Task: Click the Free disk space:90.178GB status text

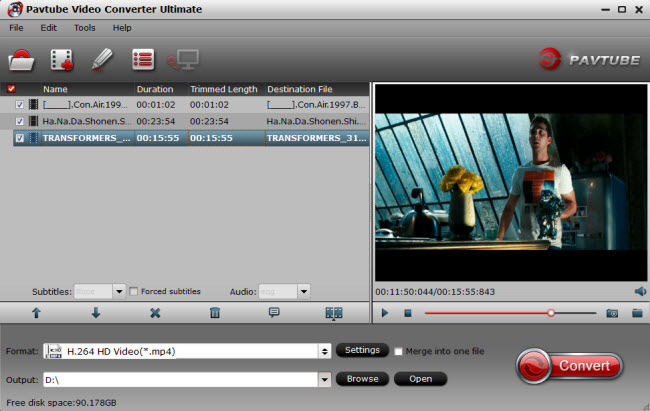Action: (x=61, y=402)
